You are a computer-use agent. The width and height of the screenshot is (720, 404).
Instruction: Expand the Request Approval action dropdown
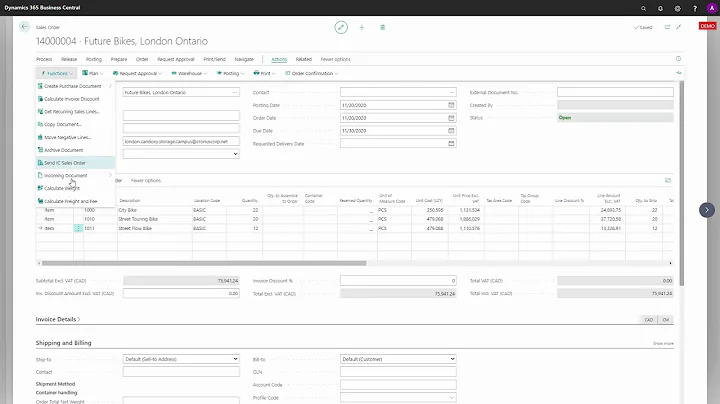point(137,73)
